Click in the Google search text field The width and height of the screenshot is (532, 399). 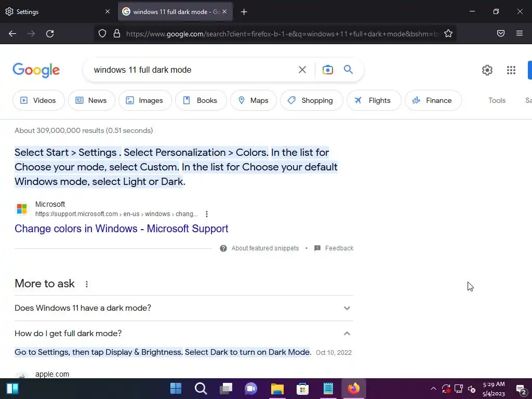click(x=192, y=70)
